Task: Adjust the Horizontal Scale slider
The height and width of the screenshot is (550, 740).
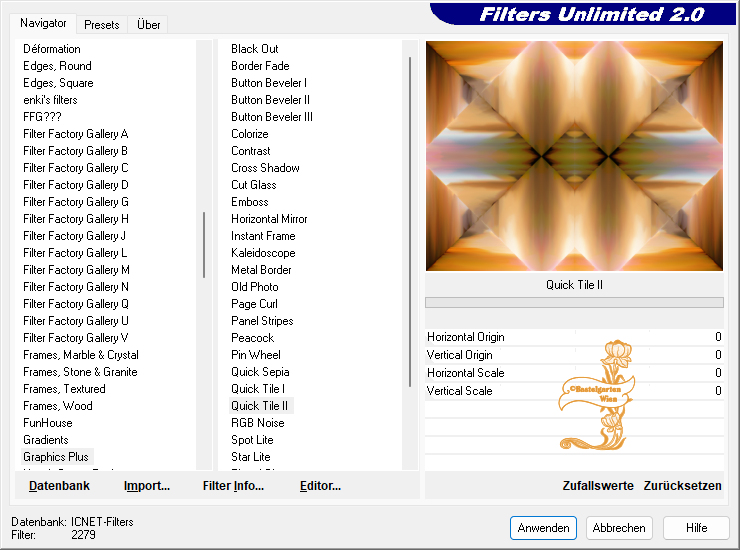Action: 574,373
